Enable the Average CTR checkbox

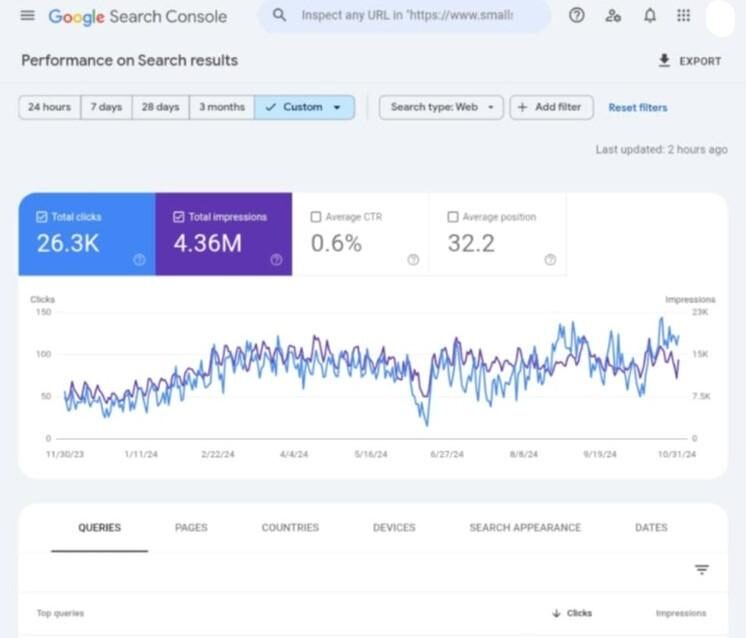coord(316,217)
